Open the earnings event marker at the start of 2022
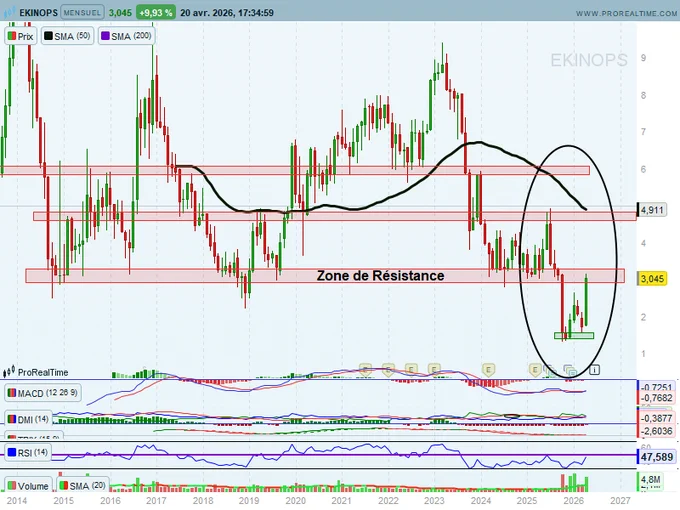The height and width of the screenshot is (510, 680). pos(388,369)
